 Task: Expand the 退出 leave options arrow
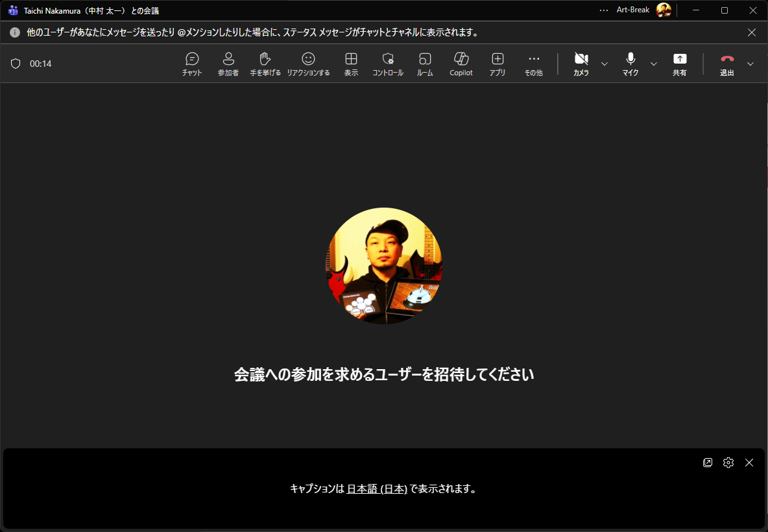click(x=750, y=64)
